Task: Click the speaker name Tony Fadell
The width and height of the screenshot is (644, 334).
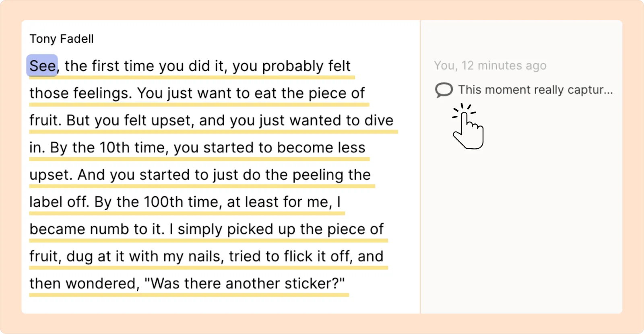Action: click(62, 39)
